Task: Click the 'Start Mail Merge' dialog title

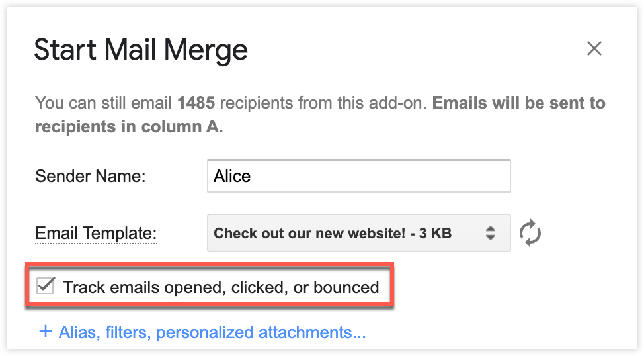Action: [x=141, y=50]
